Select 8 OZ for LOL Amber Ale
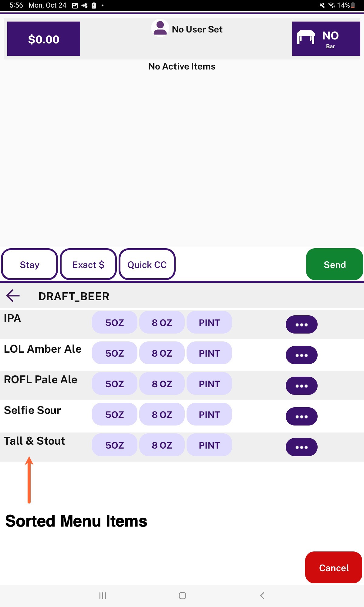 pos(162,353)
